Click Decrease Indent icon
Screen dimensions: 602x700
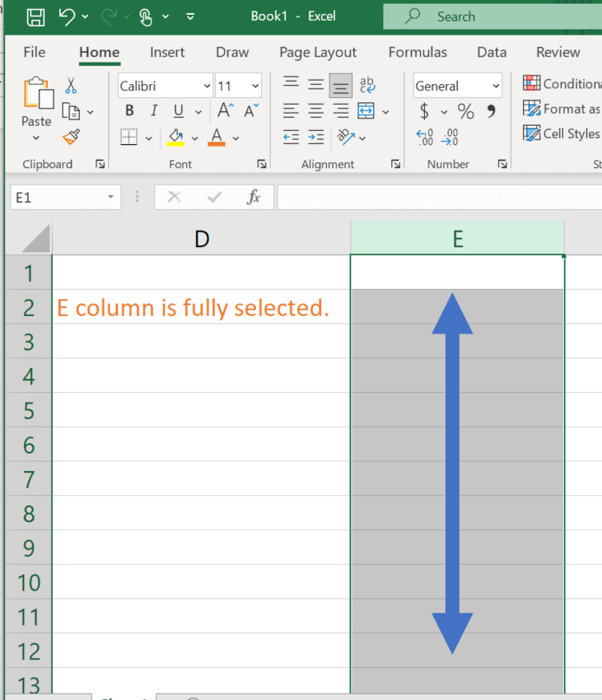click(292, 138)
